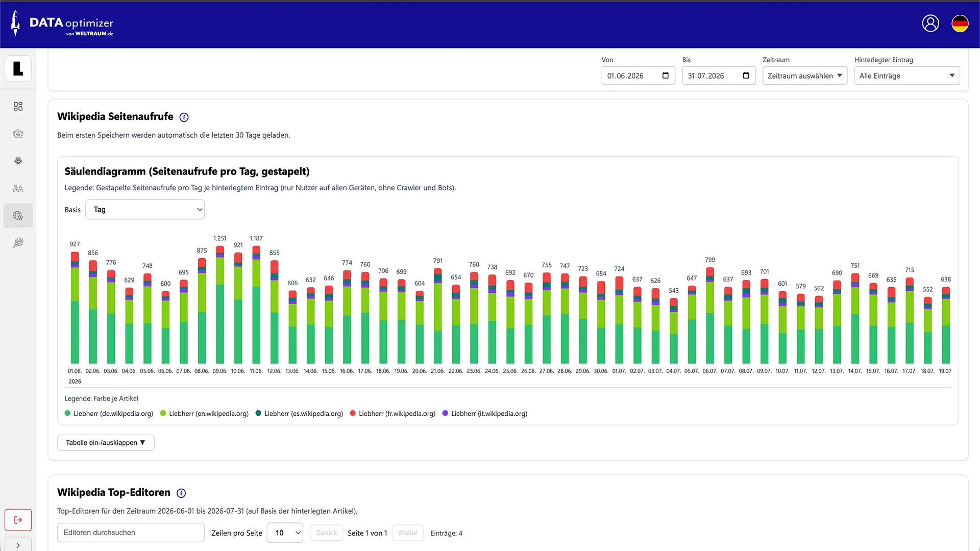Switch language via the German flag icon

coord(960,23)
